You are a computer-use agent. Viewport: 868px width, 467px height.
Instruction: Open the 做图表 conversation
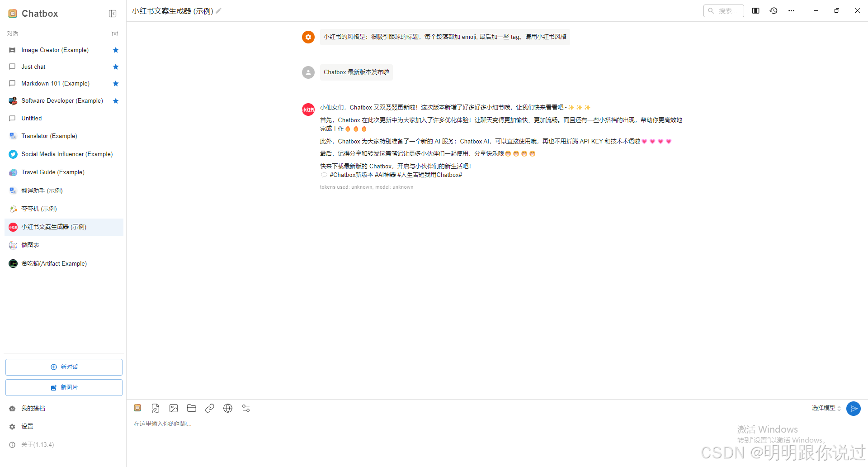click(64, 245)
